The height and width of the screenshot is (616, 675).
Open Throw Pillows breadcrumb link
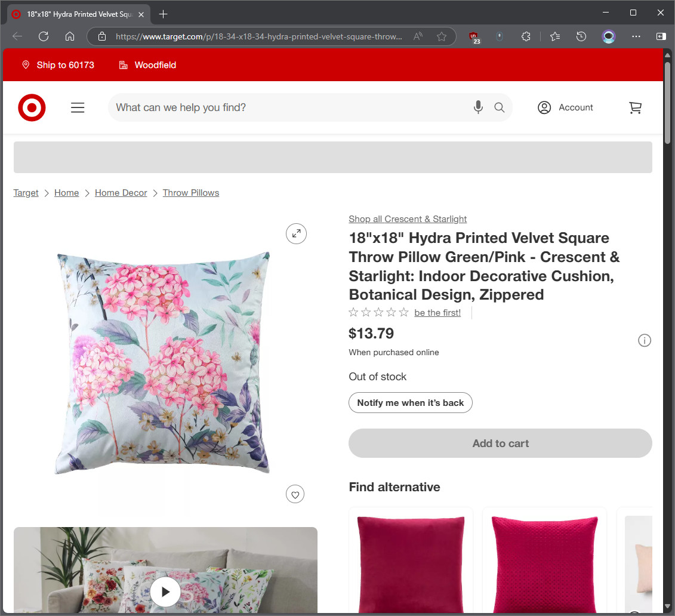coord(191,193)
